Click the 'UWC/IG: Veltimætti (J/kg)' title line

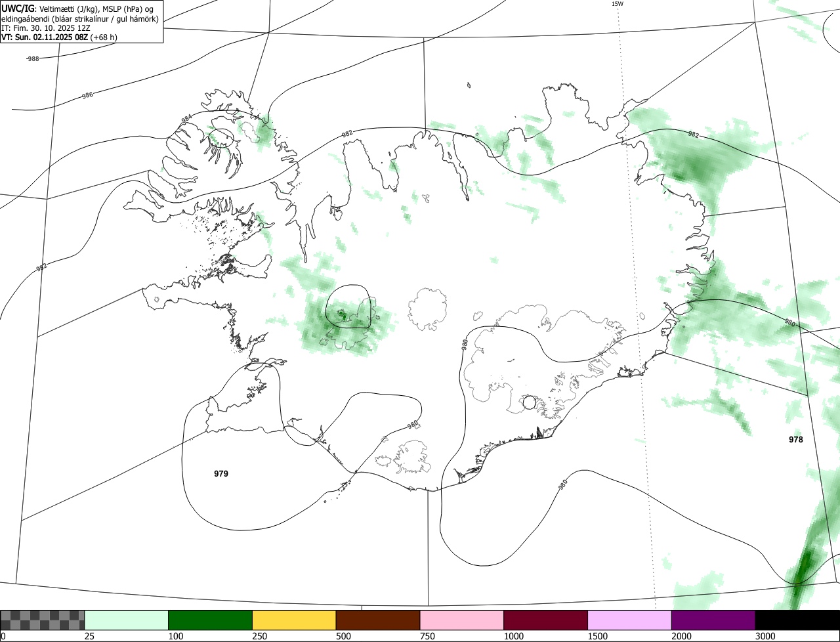coord(77,8)
